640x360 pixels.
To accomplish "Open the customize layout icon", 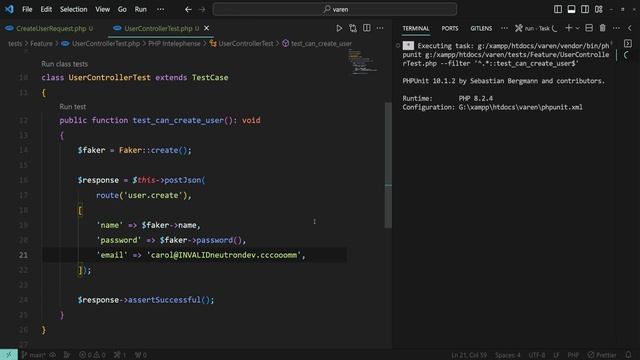I will pyautogui.click(x=598, y=9).
